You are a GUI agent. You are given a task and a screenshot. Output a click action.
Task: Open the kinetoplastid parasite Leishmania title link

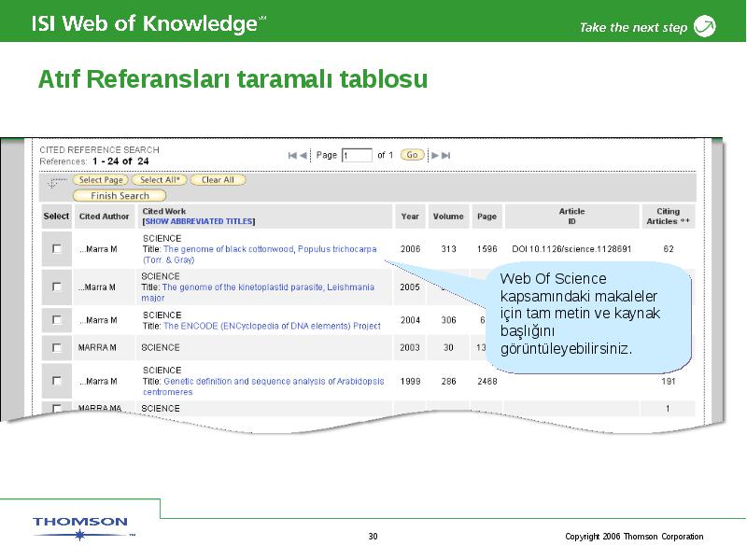click(x=258, y=292)
